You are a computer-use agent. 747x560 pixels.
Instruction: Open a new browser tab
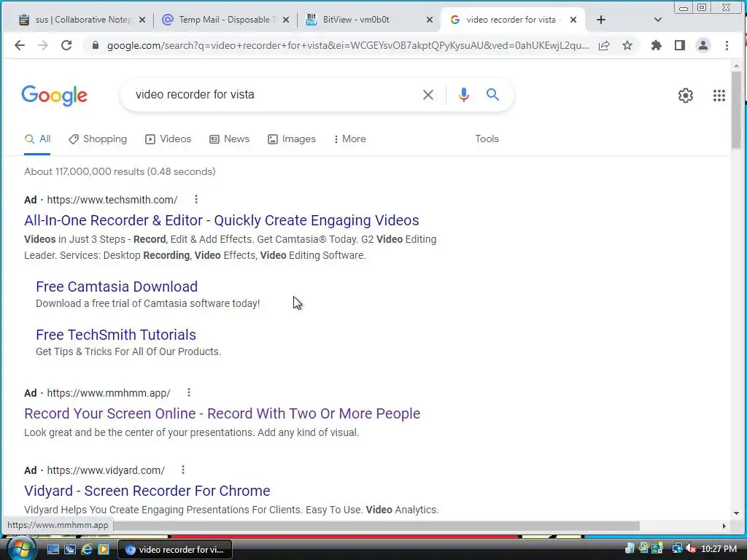click(601, 20)
